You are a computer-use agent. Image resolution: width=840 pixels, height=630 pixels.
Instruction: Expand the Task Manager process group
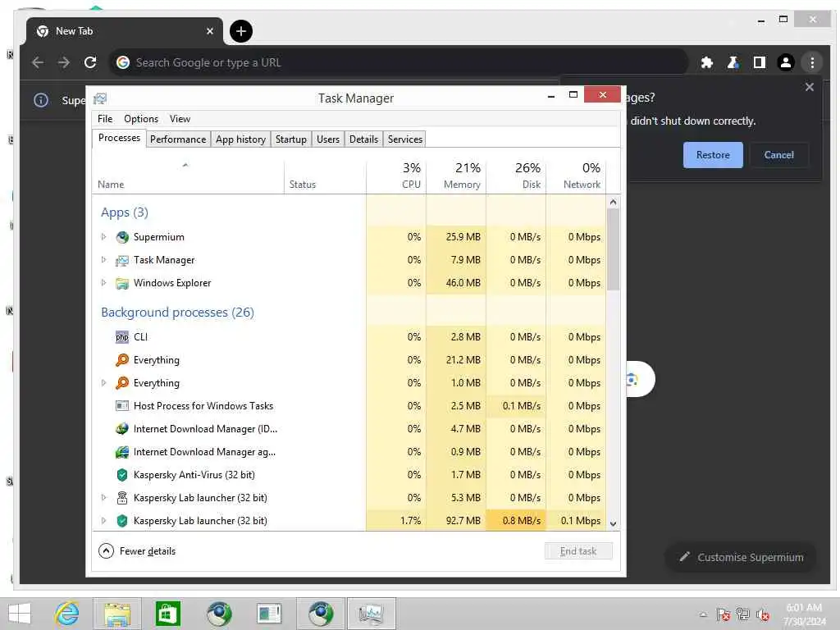click(x=104, y=260)
